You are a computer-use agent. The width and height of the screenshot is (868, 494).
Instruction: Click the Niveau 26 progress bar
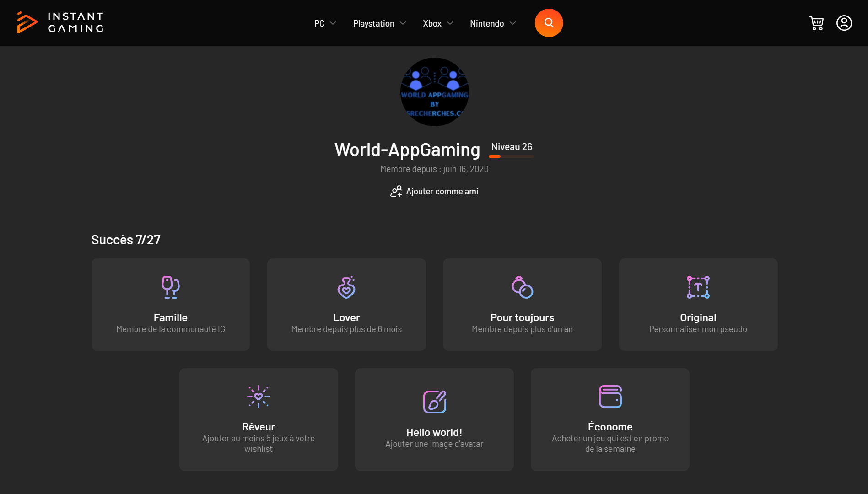[511, 156]
